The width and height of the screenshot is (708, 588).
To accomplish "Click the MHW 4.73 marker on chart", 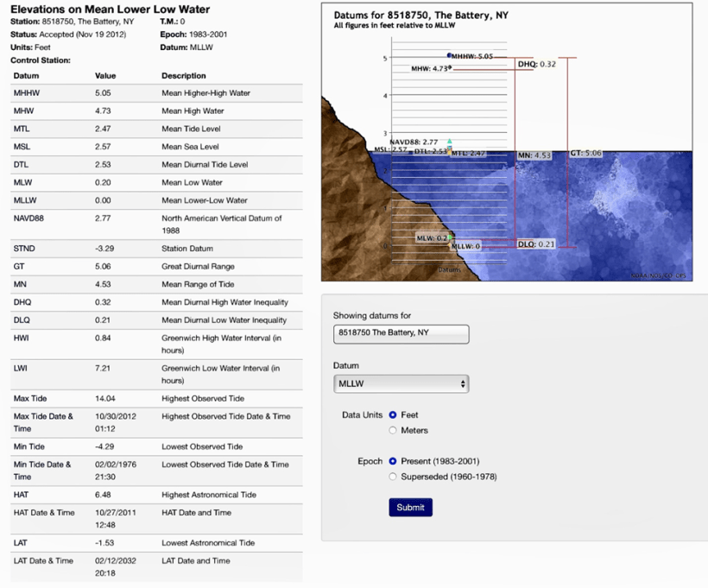I will pos(450,67).
